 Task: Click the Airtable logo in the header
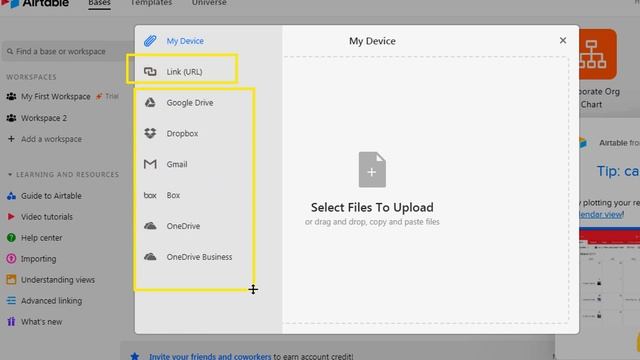35,3
